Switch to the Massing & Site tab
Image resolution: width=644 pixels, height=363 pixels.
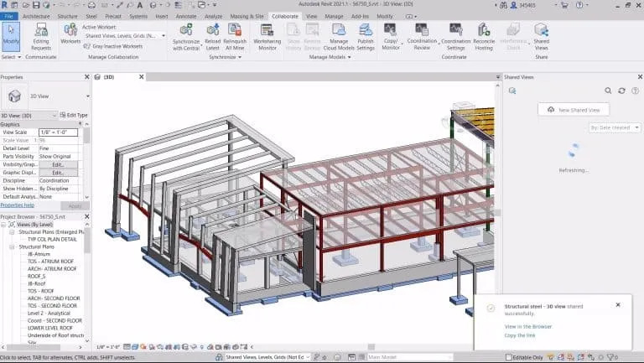click(247, 17)
